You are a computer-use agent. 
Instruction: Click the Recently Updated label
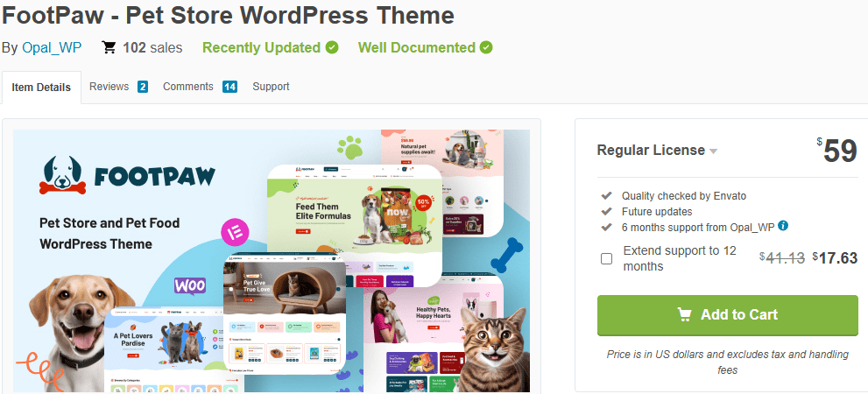click(261, 48)
